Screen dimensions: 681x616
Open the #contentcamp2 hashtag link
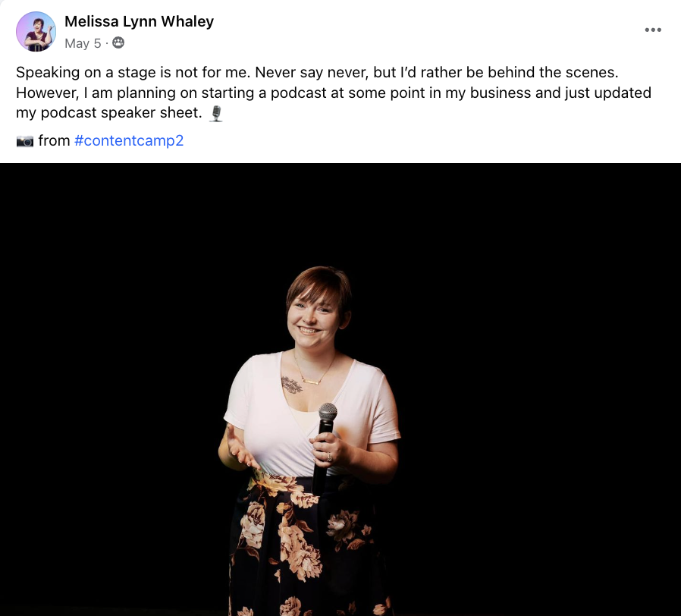click(129, 141)
